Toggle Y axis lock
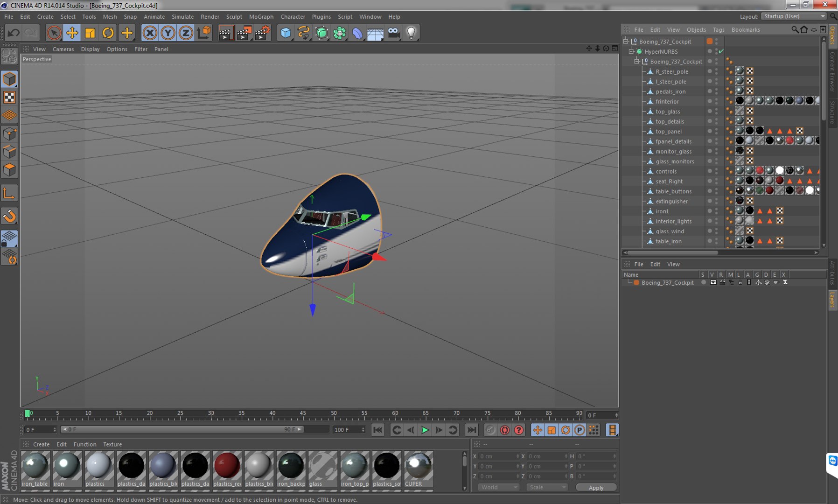Viewport: 838px width, 504px height. click(168, 33)
